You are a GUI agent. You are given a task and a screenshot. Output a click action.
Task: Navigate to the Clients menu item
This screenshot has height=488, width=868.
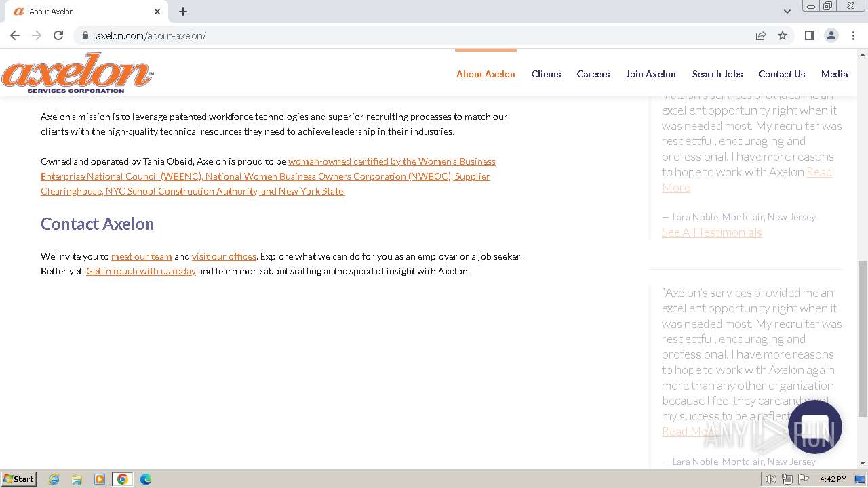546,74
